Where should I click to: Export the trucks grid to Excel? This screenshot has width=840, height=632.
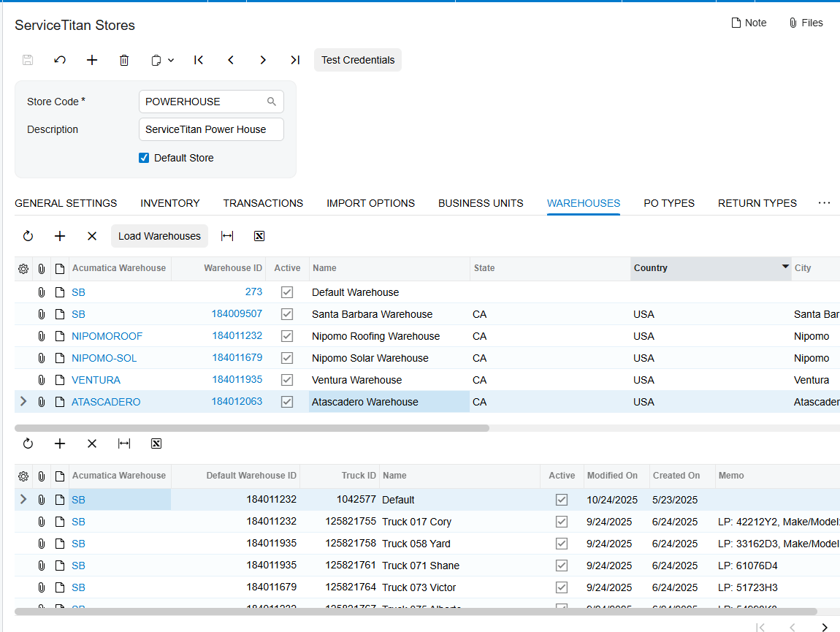click(156, 443)
